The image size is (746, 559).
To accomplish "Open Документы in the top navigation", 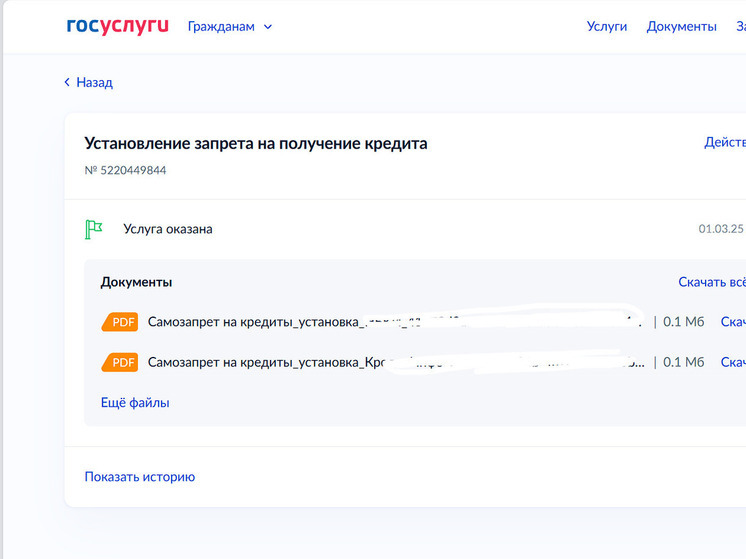I will click(x=681, y=27).
